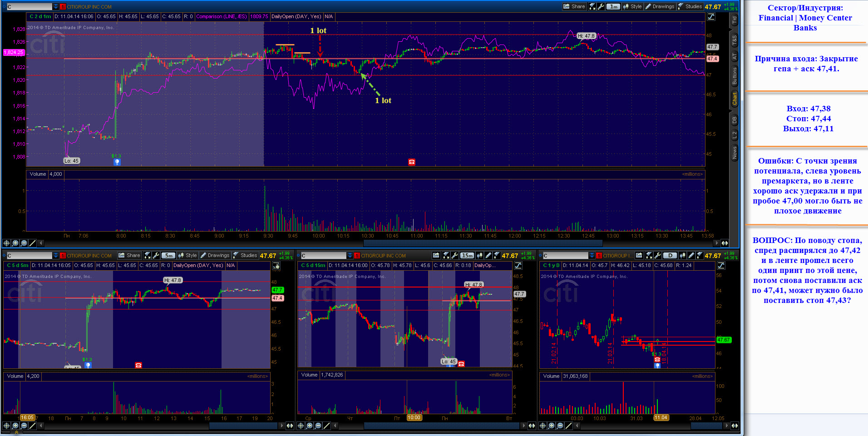Click zoom out icon under the 5m chart
Image resolution: width=868 pixels, height=436 pixels.
(24, 426)
